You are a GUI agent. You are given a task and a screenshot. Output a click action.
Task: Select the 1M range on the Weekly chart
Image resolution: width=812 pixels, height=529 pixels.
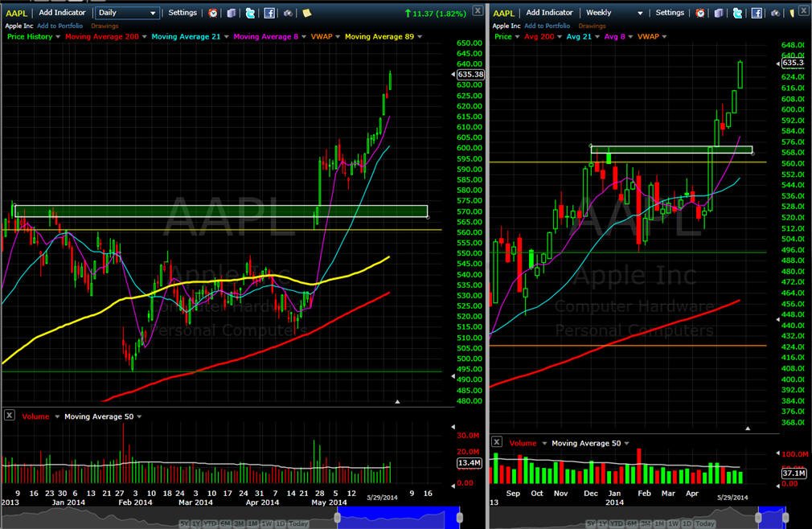659,524
